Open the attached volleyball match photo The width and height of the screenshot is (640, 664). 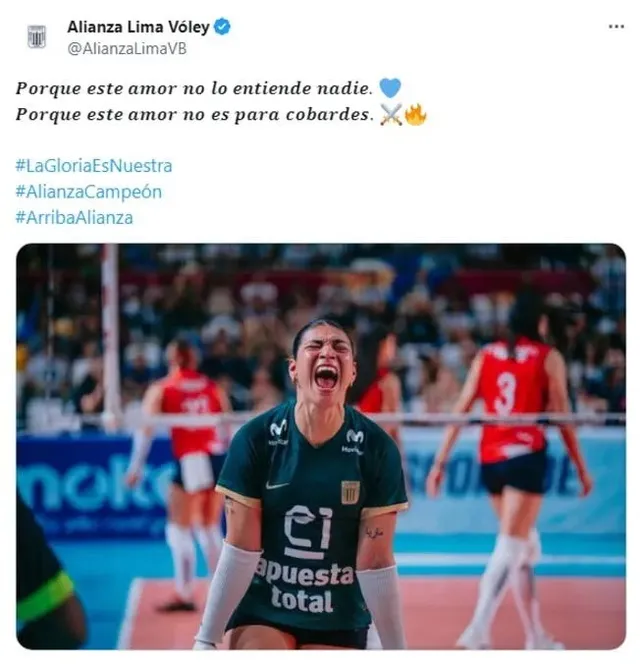(321, 446)
